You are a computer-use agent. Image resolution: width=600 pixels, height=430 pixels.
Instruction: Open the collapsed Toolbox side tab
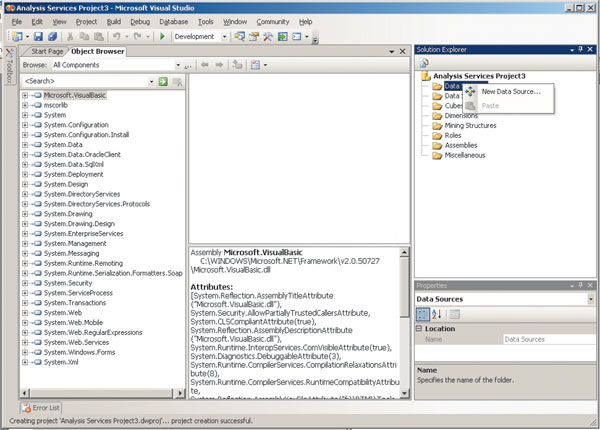[10, 66]
